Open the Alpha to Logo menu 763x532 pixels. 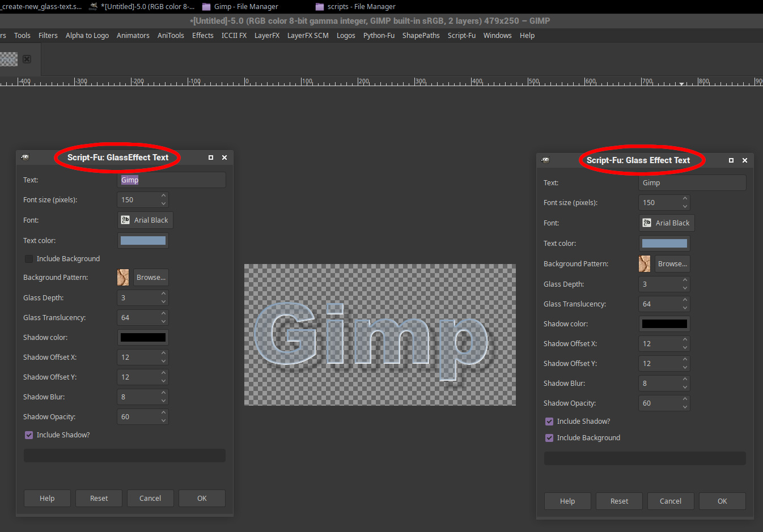click(x=87, y=35)
